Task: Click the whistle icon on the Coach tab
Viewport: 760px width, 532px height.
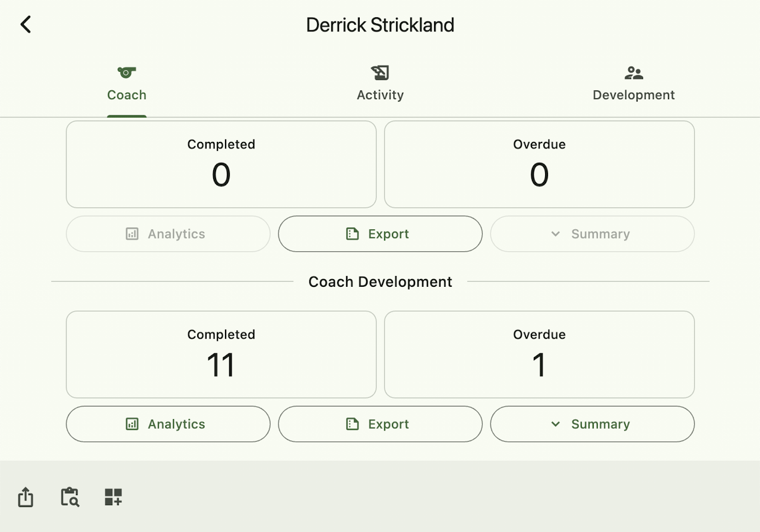Action: (x=126, y=72)
